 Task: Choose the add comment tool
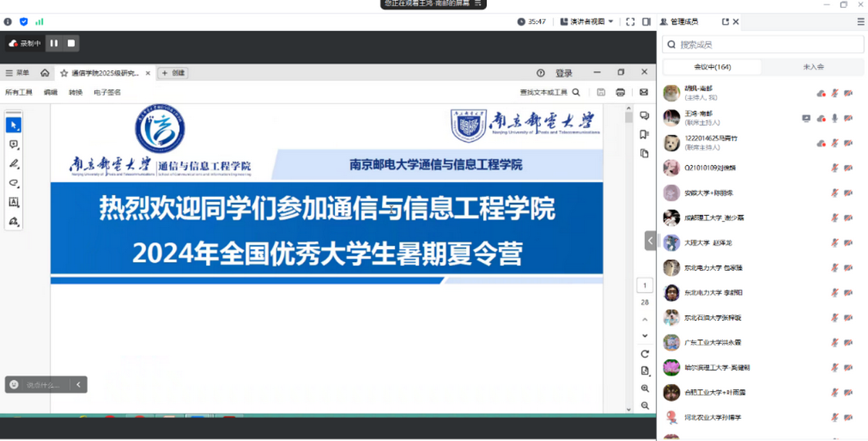13,145
